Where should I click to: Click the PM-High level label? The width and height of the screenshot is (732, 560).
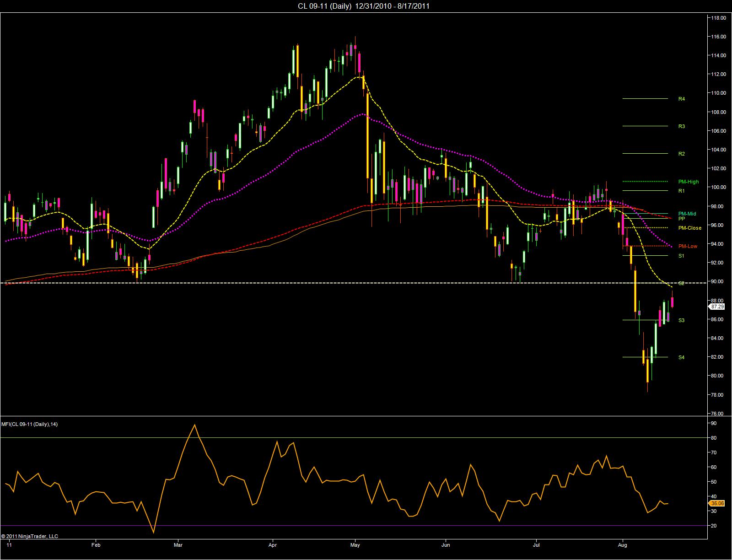689,182
